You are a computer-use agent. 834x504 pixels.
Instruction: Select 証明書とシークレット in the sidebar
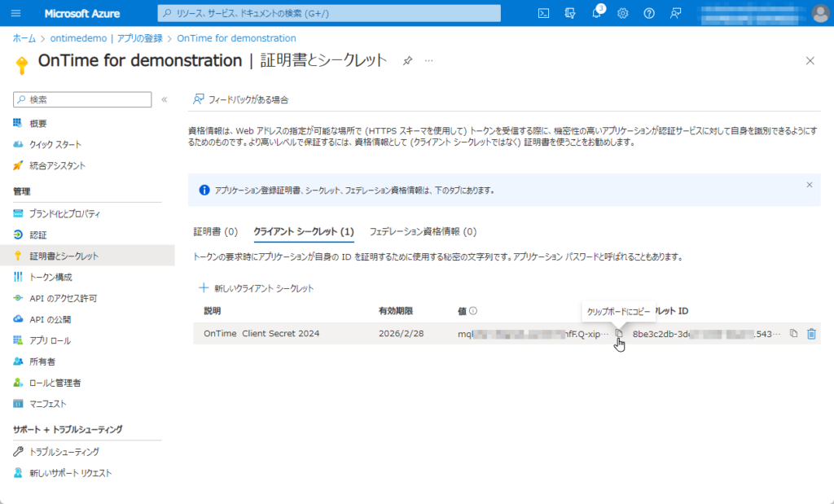click(87, 256)
